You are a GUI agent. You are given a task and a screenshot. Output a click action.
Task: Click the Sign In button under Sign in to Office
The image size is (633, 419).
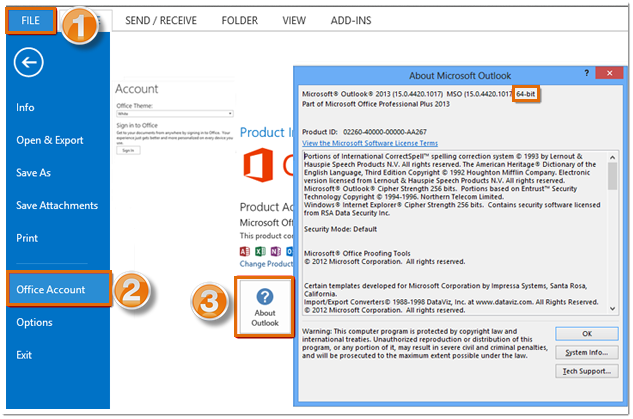pyautogui.click(x=128, y=150)
